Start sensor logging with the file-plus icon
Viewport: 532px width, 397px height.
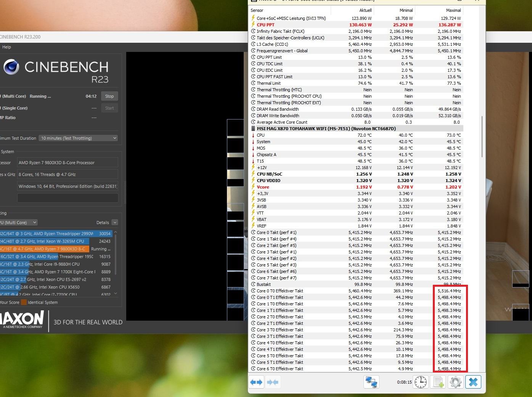pos(438,382)
